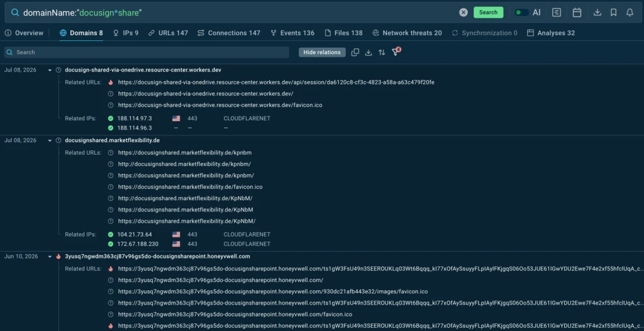644x331 pixels.
Task: Click the download icon in the top bar
Action: point(597,13)
